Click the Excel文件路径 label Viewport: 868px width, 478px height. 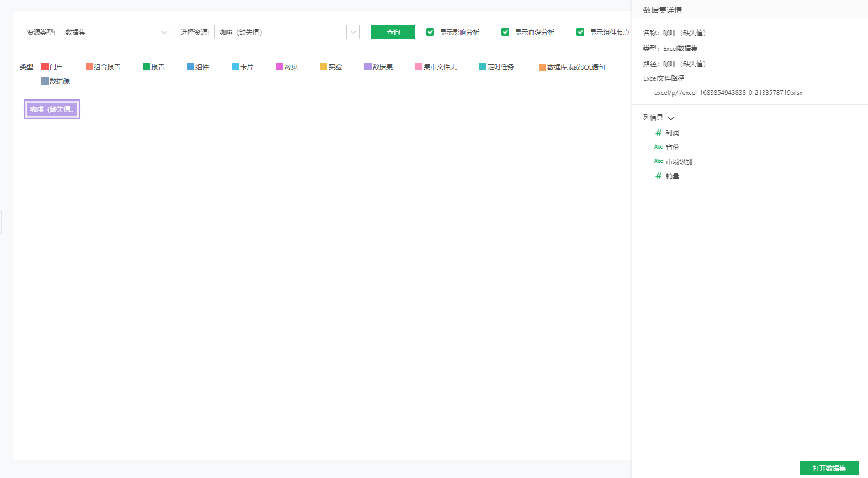pyautogui.click(x=664, y=78)
